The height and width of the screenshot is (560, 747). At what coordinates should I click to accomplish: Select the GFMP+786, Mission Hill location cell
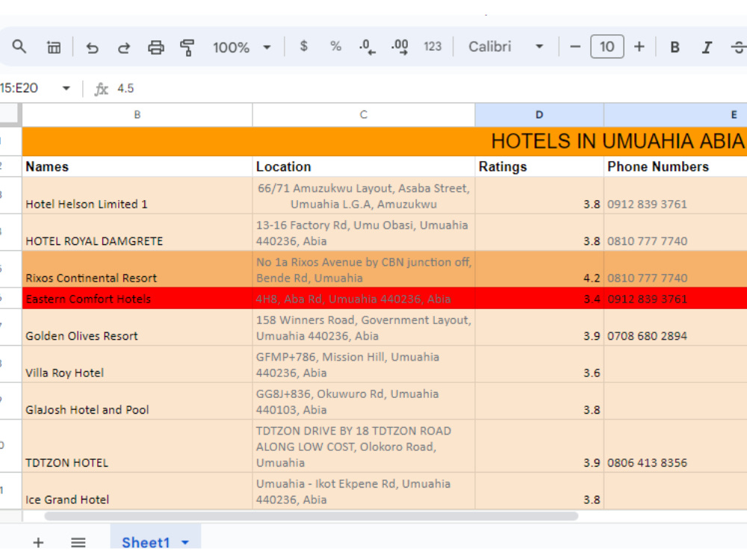[x=364, y=364]
